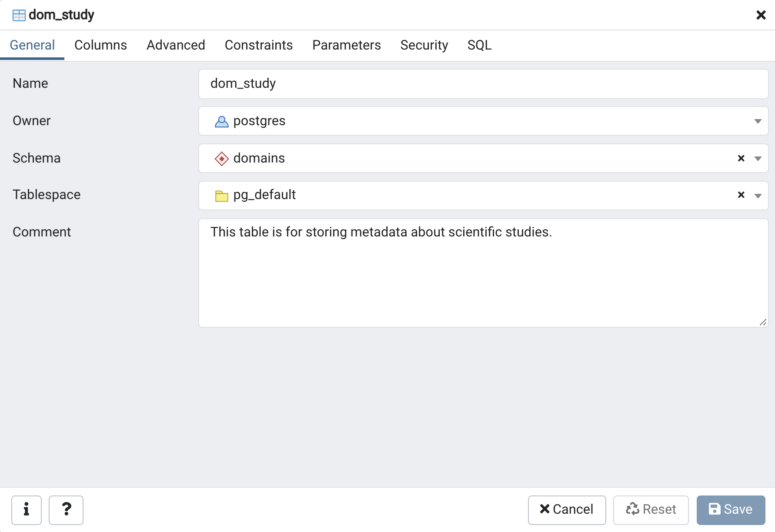Click the table icon beside dom_study title

(x=19, y=15)
